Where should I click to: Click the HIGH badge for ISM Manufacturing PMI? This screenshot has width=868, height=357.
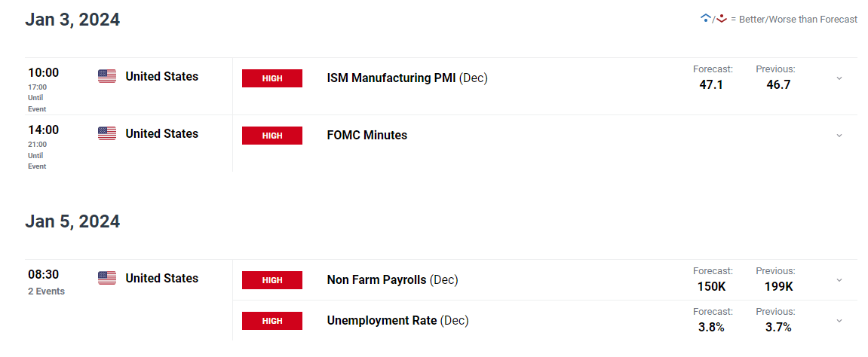coord(271,78)
